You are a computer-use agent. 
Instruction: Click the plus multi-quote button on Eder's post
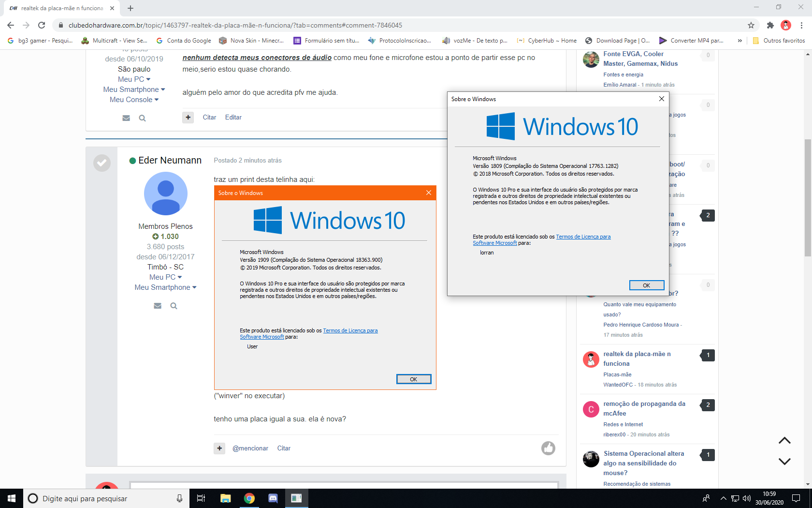click(219, 448)
